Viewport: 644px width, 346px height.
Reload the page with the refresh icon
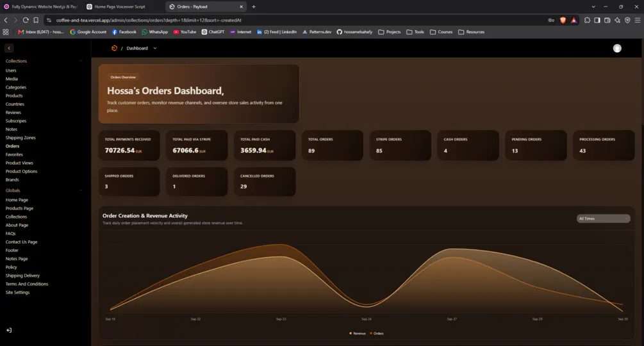(x=26, y=20)
